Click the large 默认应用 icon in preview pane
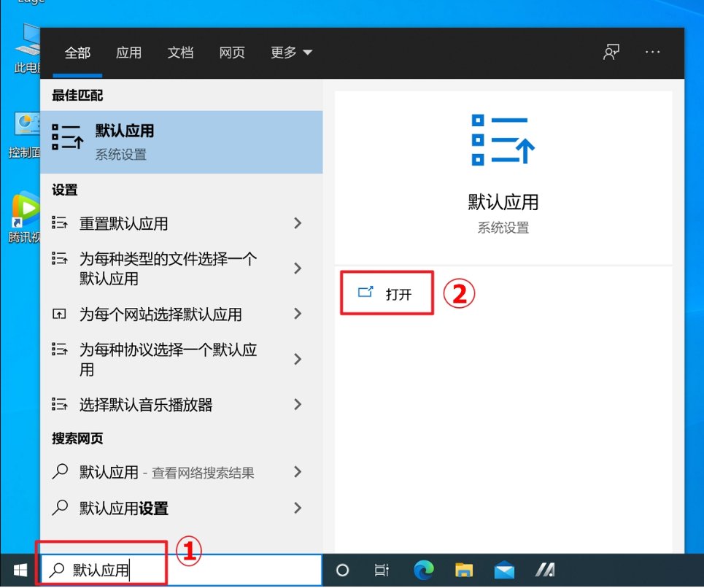 click(503, 139)
